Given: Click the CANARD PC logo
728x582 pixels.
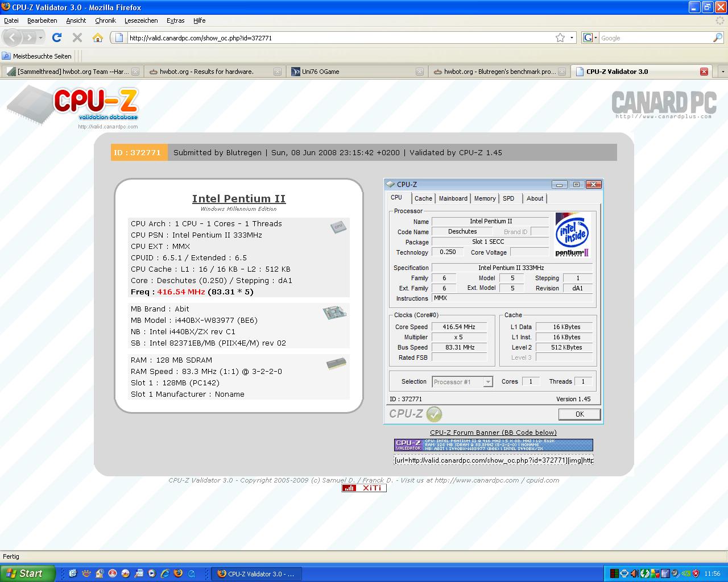Looking at the screenshot, I should click(x=664, y=105).
